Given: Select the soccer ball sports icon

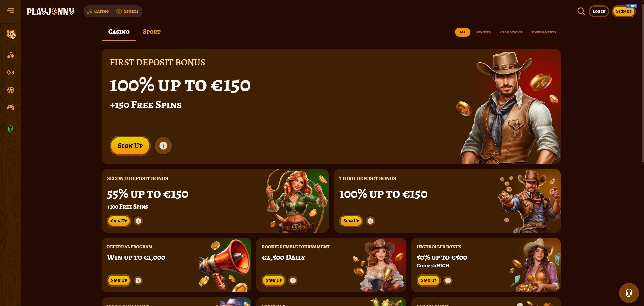Looking at the screenshot, I should click(x=11, y=90).
